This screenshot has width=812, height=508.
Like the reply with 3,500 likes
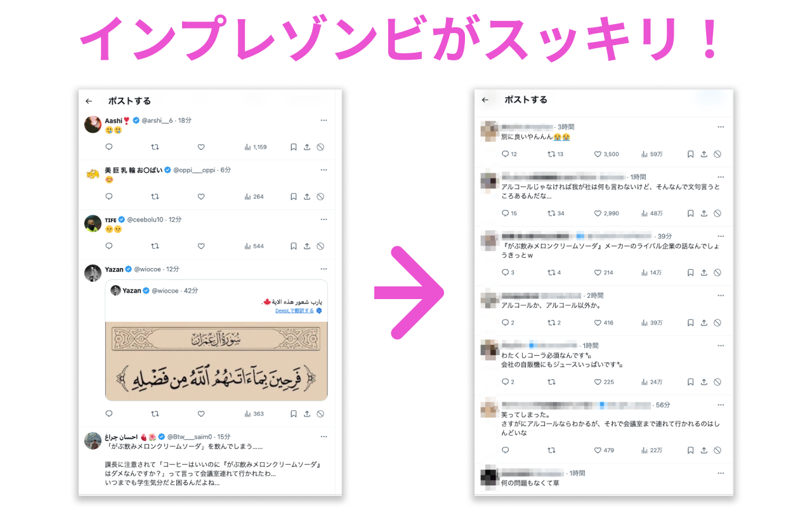tap(606, 154)
